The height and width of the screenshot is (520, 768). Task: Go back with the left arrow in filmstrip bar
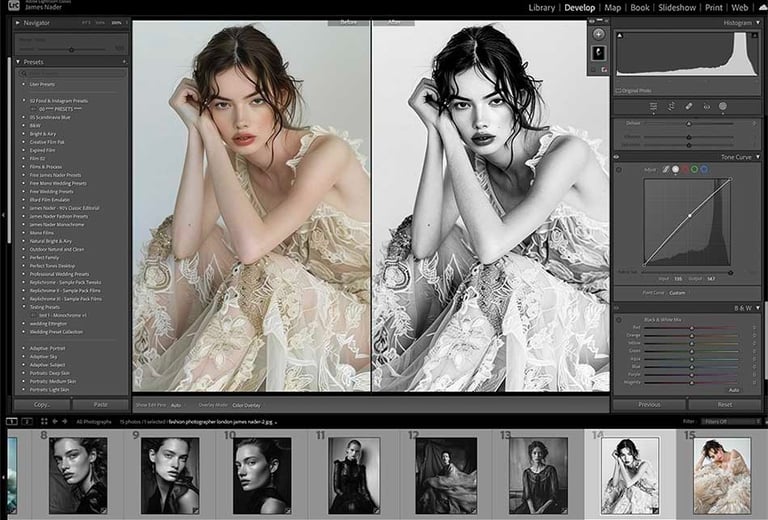(x=54, y=421)
